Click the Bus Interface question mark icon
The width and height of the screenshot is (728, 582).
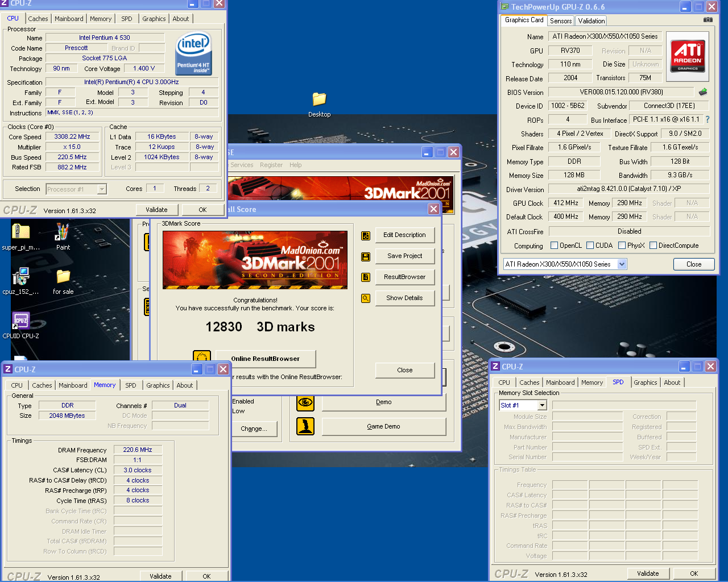[x=708, y=120]
